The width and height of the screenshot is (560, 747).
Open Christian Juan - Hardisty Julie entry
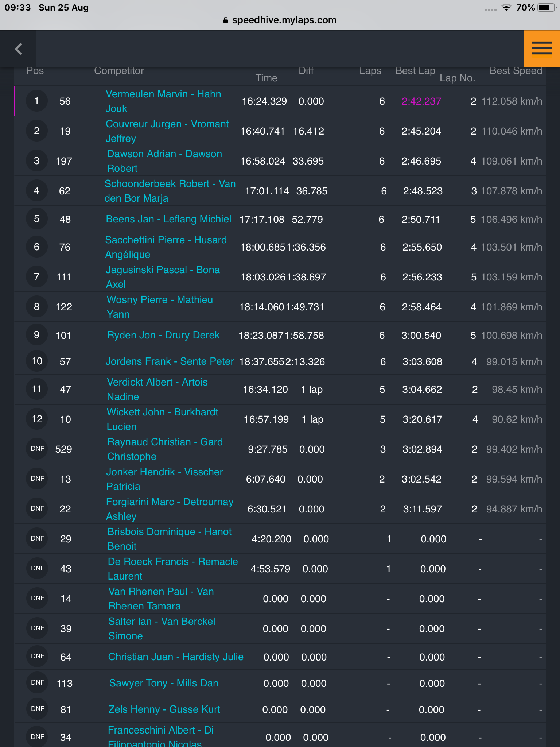click(x=176, y=657)
